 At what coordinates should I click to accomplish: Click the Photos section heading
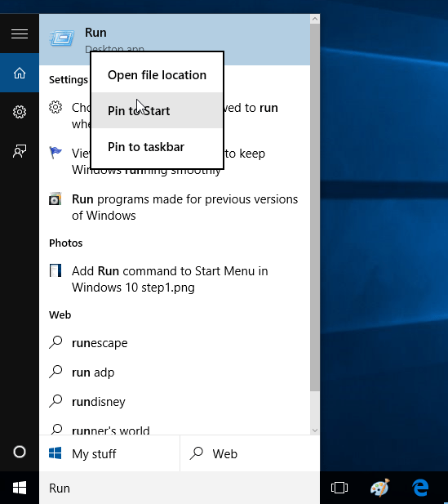tap(66, 243)
